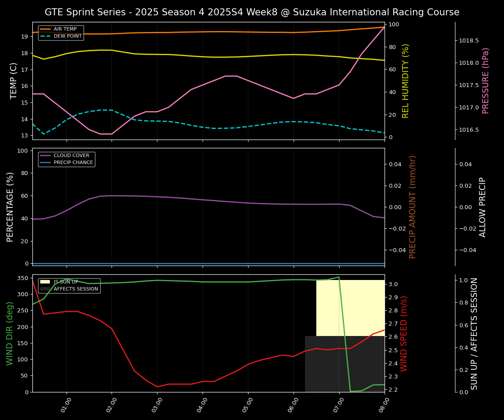
Task: Select the IS SUN UP legend swatch
Action: 45,282
